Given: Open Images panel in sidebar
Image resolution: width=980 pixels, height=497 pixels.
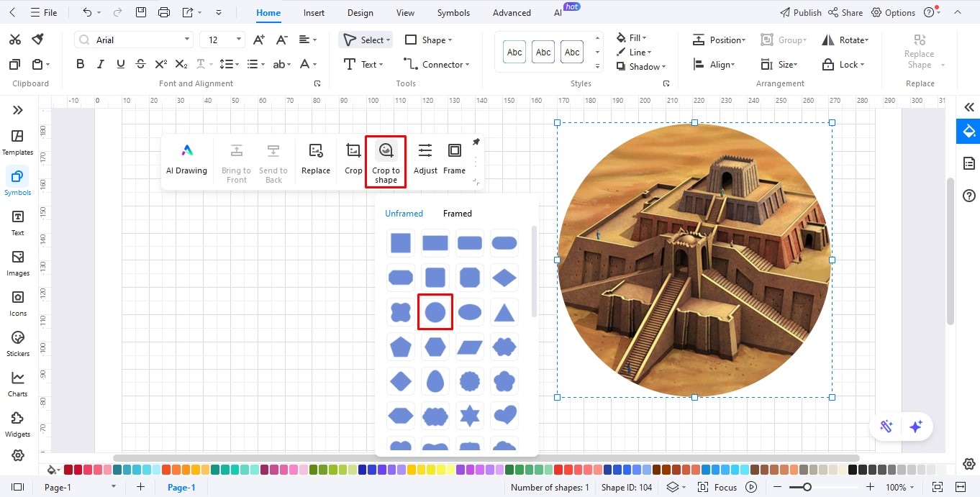Looking at the screenshot, I should 18,263.
